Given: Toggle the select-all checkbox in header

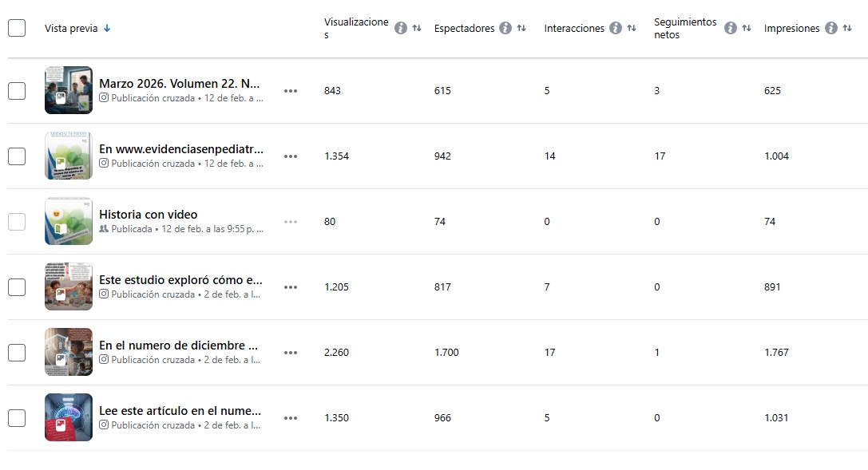Looking at the screenshot, I should coord(17,28).
